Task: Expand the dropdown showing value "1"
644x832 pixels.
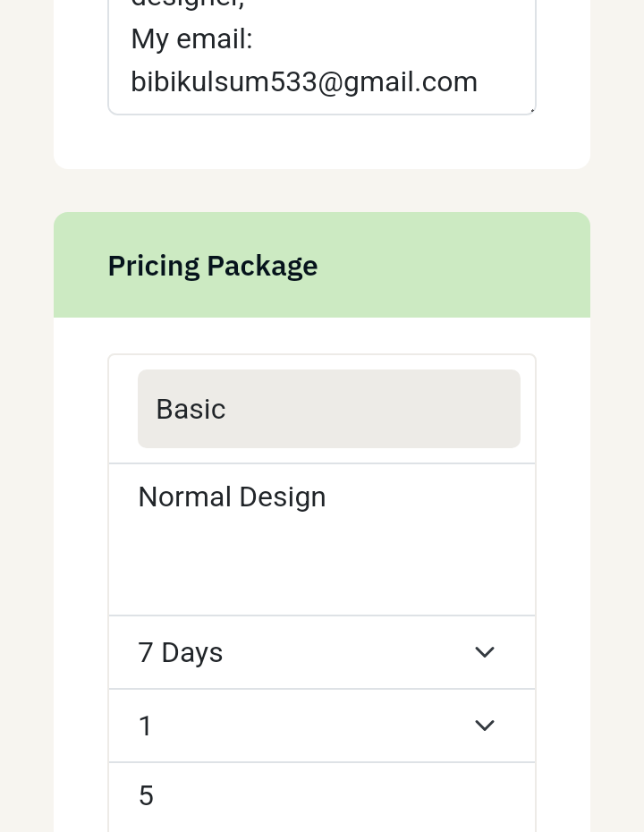Action: click(322, 726)
